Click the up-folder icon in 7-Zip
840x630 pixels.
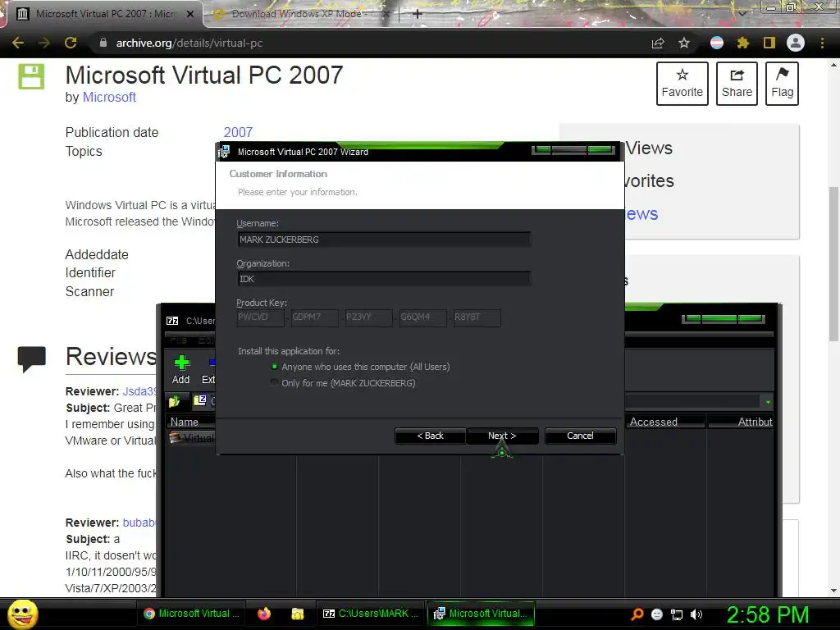(174, 400)
